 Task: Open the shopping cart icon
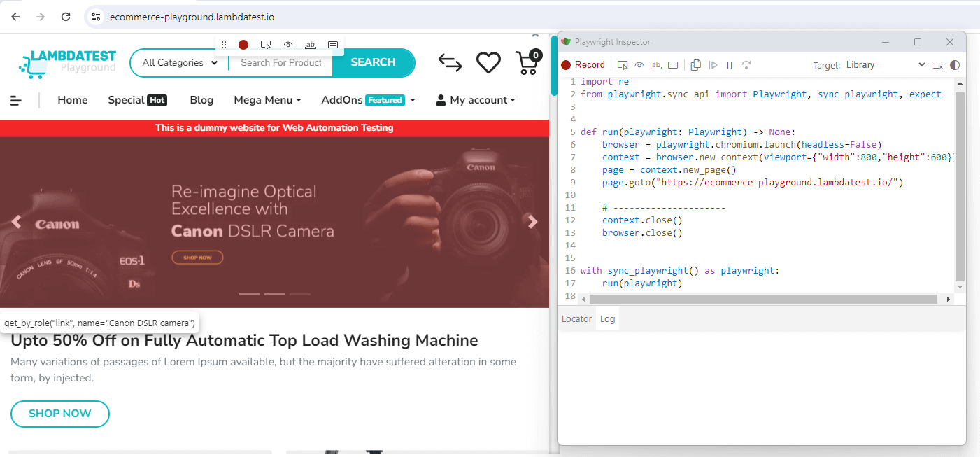pyautogui.click(x=528, y=62)
